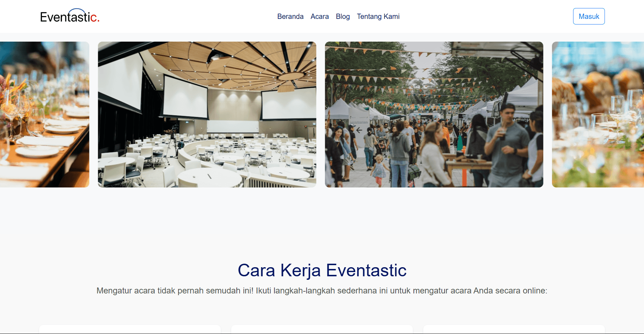Click the Eventastic logo
The height and width of the screenshot is (334, 644).
pyautogui.click(x=70, y=16)
